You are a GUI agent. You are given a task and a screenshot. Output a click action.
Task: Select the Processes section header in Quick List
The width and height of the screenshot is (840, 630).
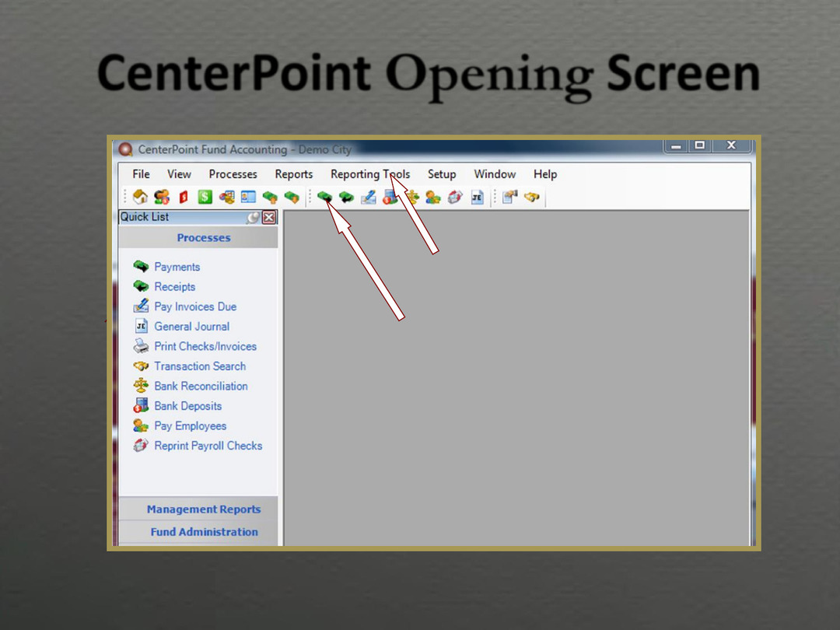tap(198, 238)
